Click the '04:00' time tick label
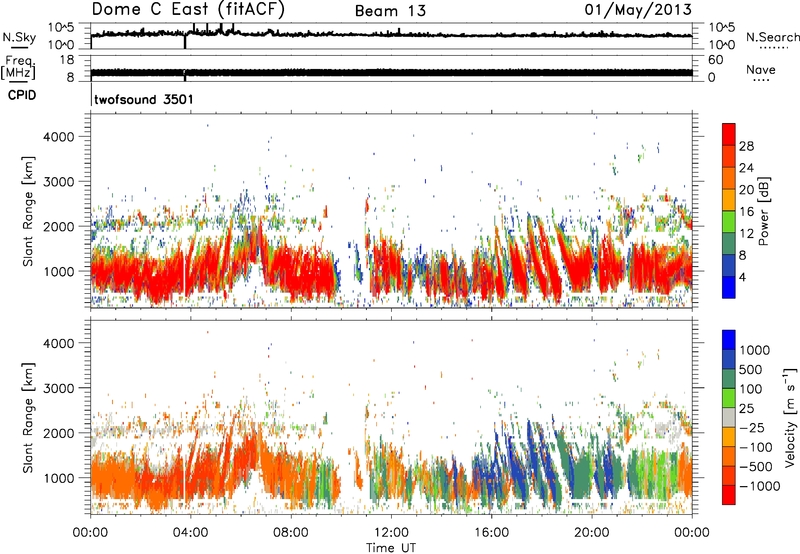Viewport: 800px width, 554px height. [191, 533]
